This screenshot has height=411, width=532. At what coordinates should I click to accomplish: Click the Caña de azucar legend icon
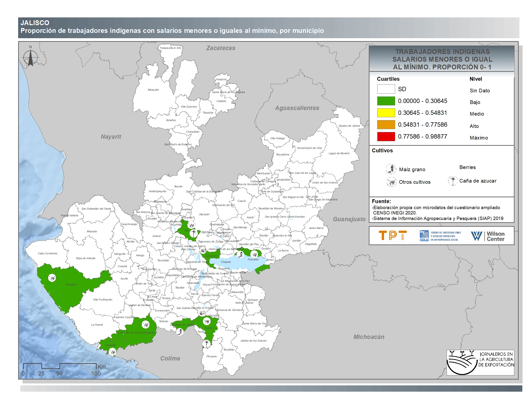(453, 181)
